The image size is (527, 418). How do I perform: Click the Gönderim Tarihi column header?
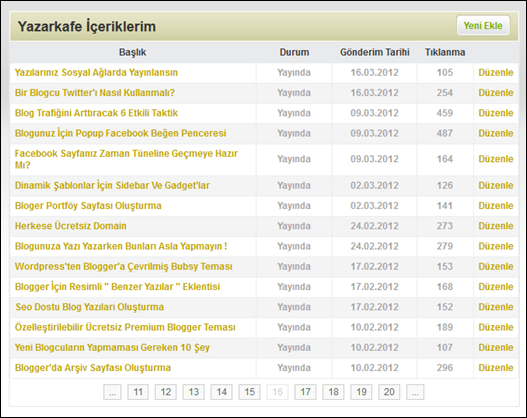tap(374, 52)
